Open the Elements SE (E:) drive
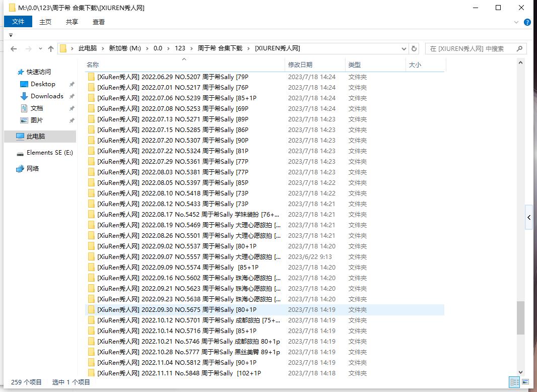The image size is (537, 392). pyautogui.click(x=49, y=153)
